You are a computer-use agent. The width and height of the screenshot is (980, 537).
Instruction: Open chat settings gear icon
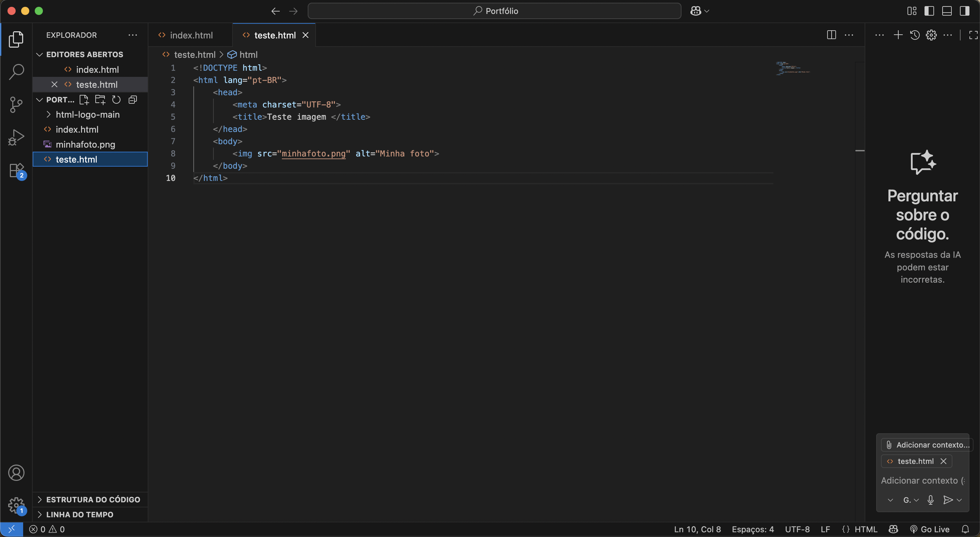931,35
